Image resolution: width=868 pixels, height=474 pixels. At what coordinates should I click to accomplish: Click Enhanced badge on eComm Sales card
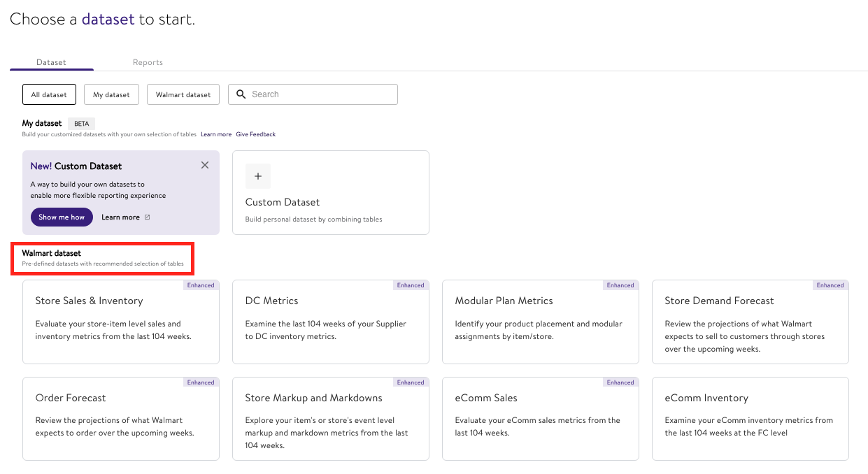(620, 382)
